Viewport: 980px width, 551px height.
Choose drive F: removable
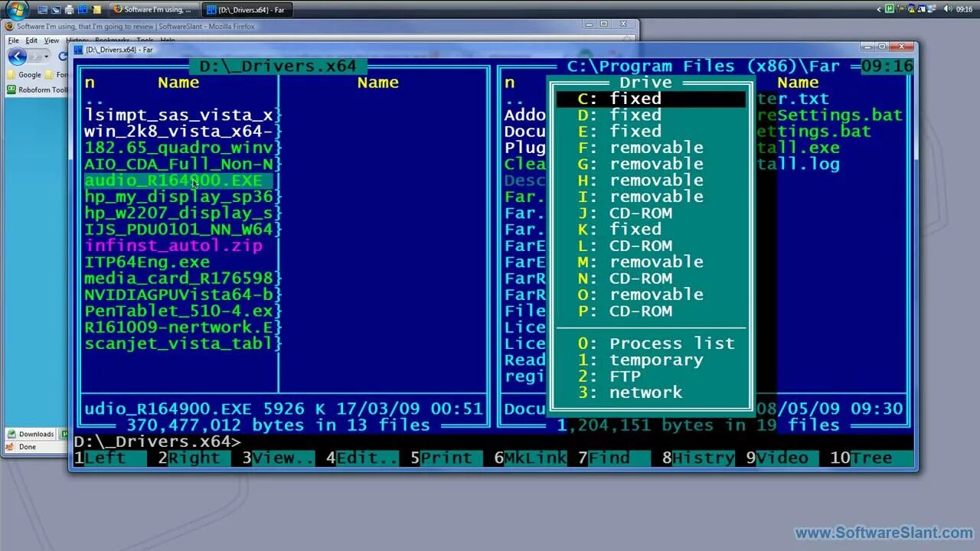[651, 148]
